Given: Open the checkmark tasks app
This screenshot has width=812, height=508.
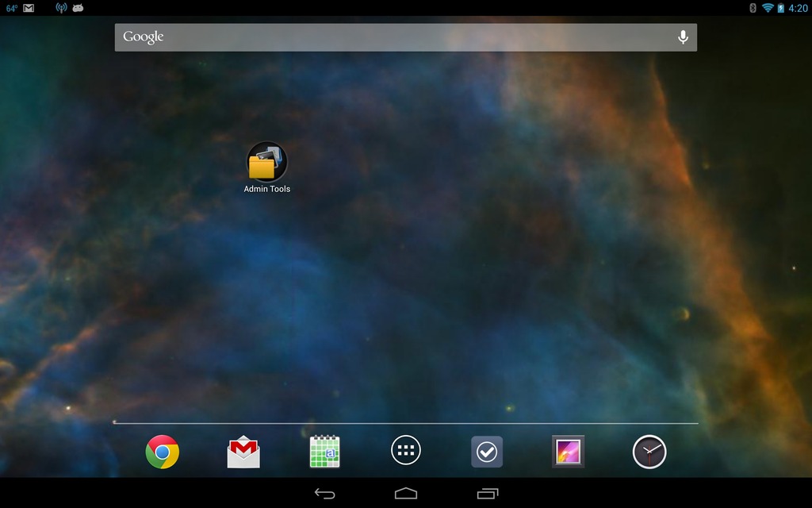Looking at the screenshot, I should (x=487, y=452).
